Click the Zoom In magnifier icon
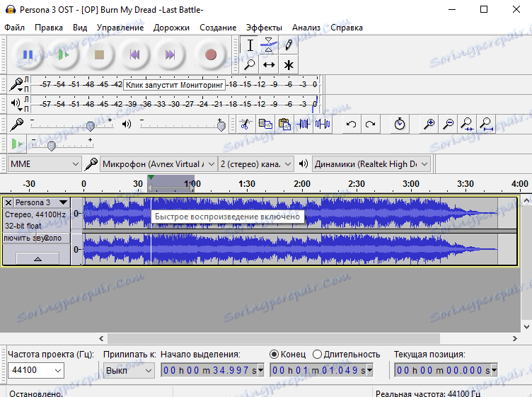The width and height of the screenshot is (532, 397). click(429, 125)
